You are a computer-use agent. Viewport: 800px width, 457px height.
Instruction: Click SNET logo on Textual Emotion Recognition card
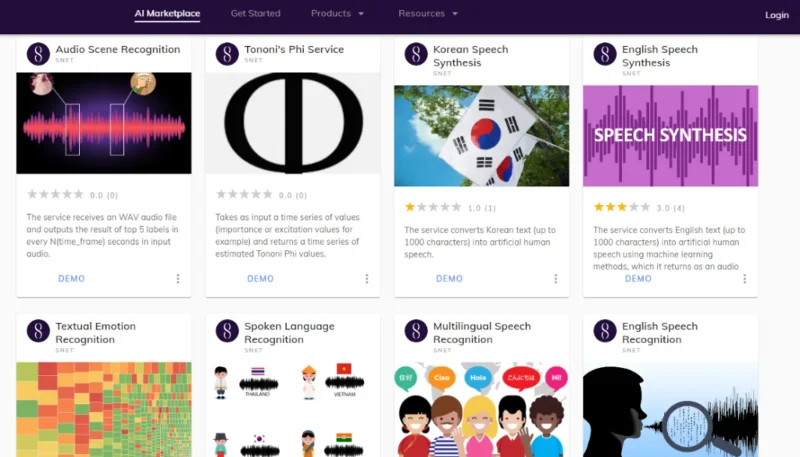[x=38, y=331]
